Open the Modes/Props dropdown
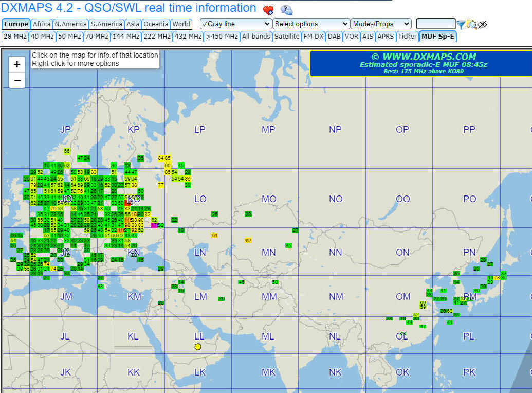 (x=381, y=24)
